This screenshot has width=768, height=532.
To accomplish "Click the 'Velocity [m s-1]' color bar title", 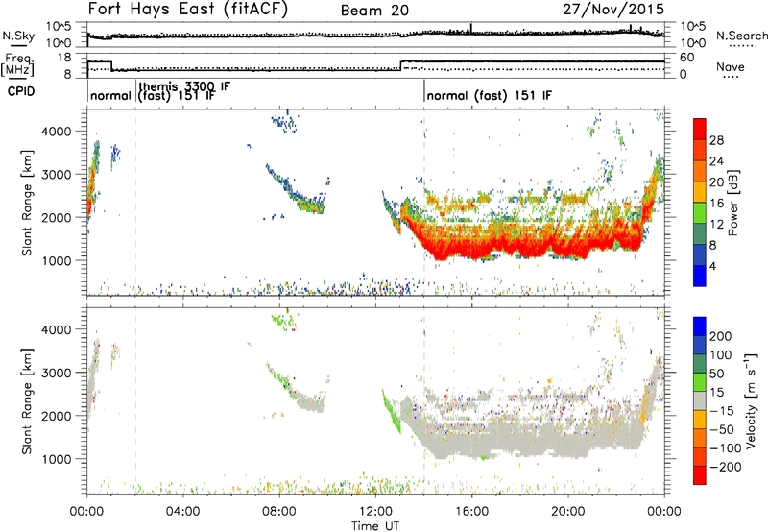I will tap(750, 400).
